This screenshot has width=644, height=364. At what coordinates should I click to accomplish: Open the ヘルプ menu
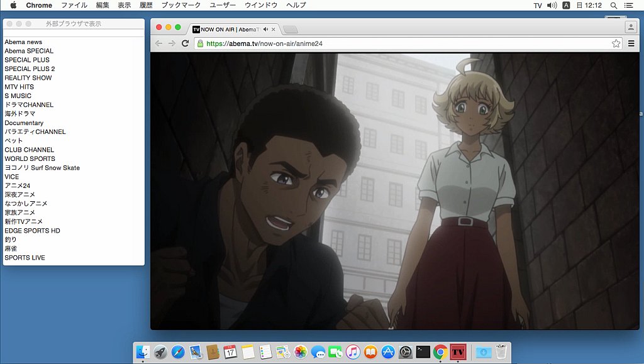[296, 5]
